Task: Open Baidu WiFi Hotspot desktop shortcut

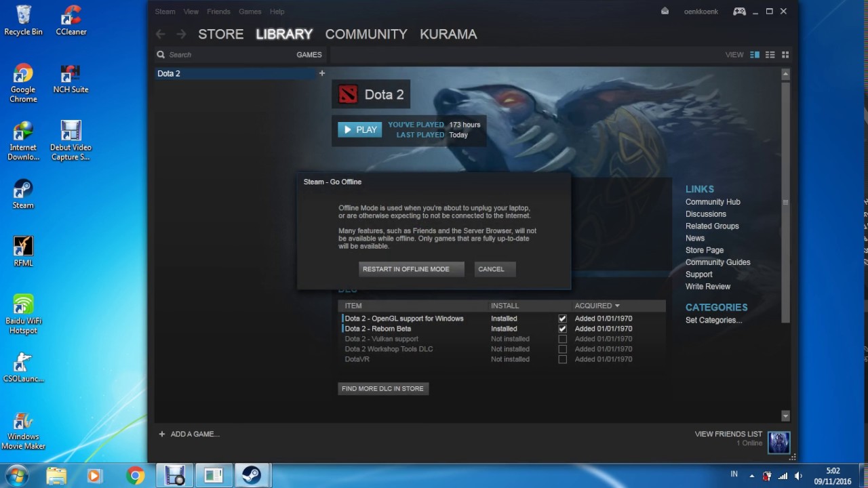Action: click(x=23, y=314)
